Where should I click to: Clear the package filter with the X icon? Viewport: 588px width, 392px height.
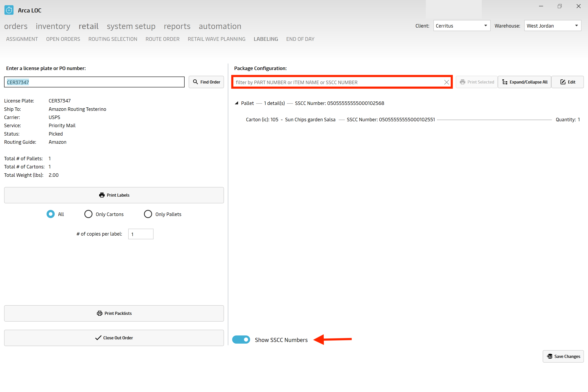click(x=447, y=82)
